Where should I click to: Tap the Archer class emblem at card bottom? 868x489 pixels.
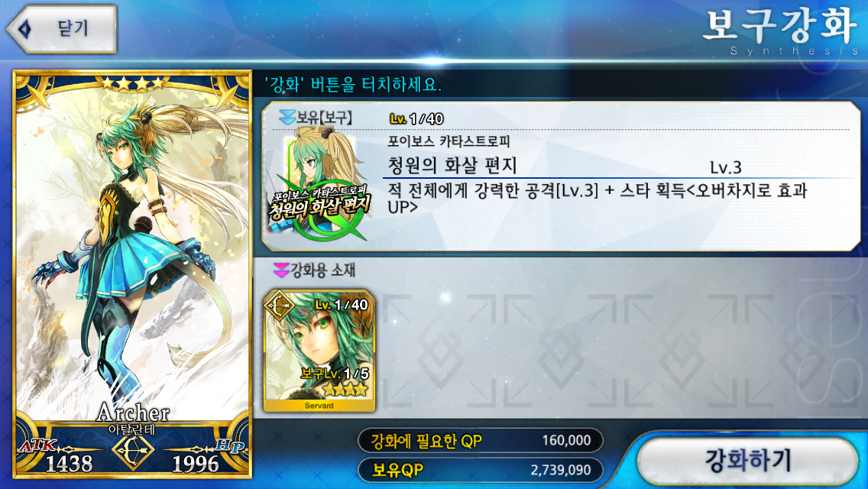tap(133, 452)
